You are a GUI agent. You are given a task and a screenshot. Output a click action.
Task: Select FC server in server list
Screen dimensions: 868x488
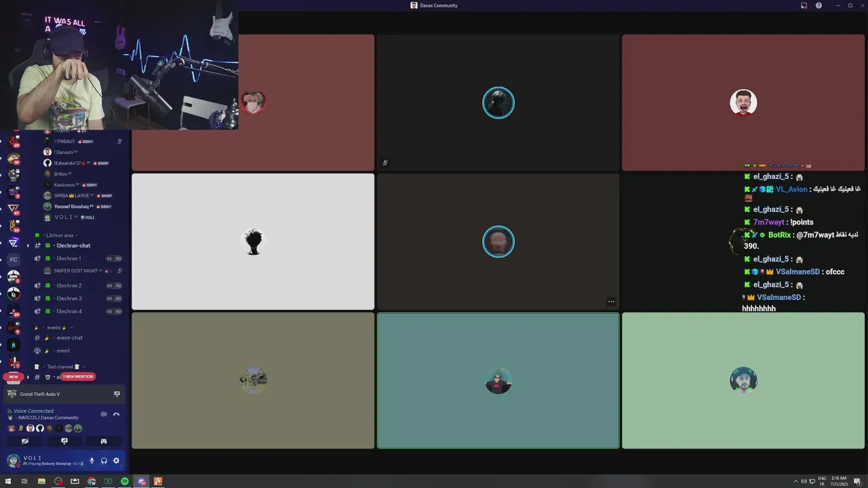pos(14,260)
